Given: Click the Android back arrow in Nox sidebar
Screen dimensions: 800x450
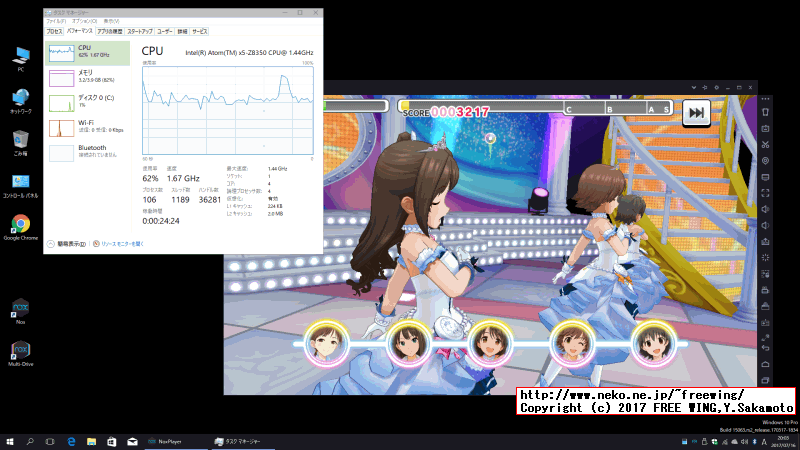Looking at the screenshot, I should coord(765,348).
